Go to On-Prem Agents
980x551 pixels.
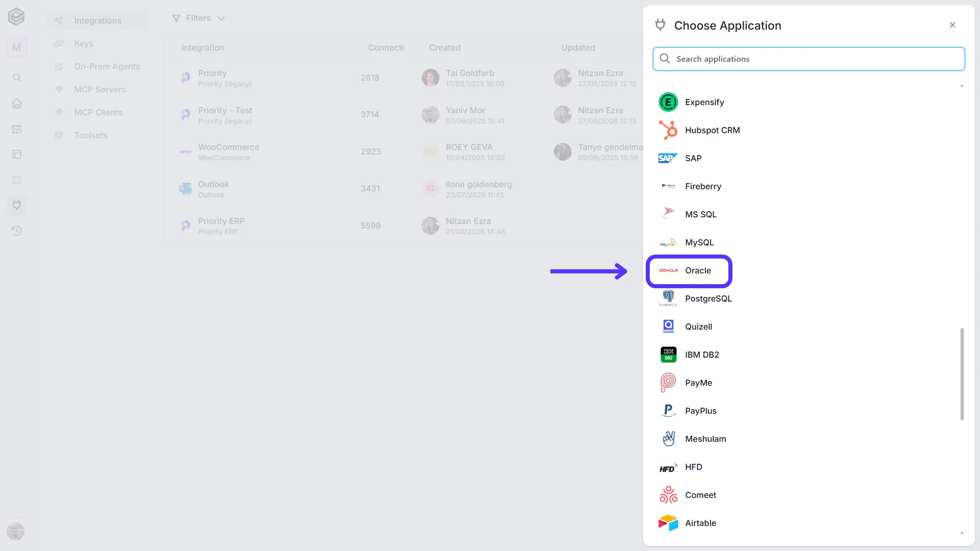[107, 66]
